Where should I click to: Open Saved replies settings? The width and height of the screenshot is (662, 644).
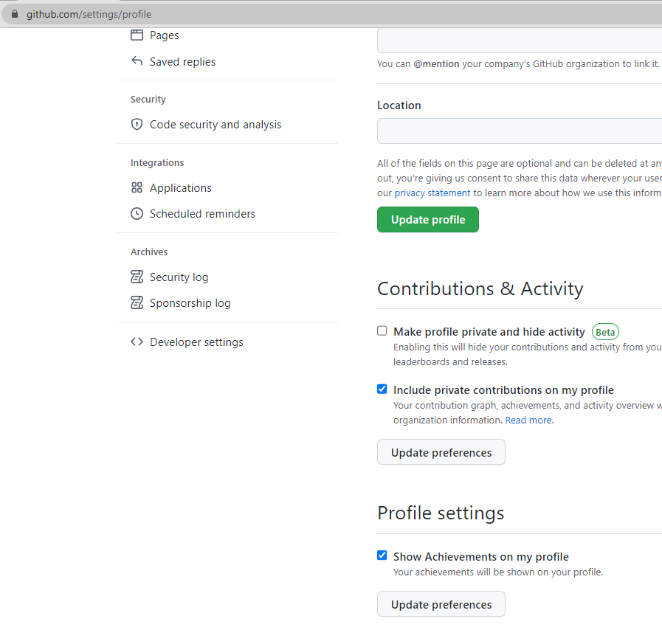182,61
